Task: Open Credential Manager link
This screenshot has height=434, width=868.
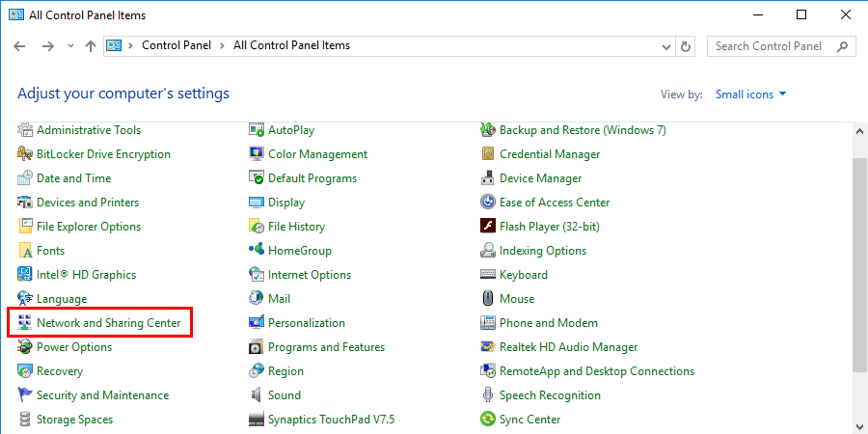Action: (550, 154)
